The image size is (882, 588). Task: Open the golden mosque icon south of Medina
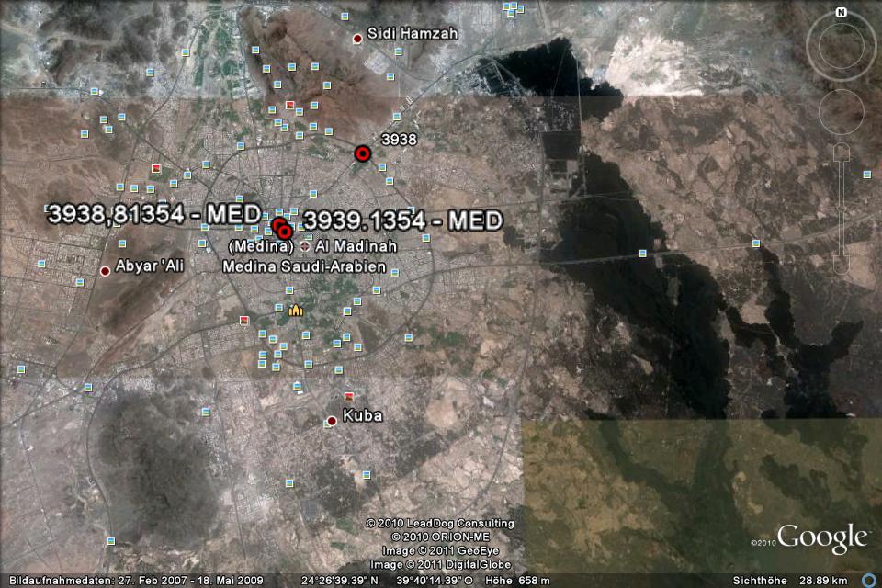click(296, 311)
